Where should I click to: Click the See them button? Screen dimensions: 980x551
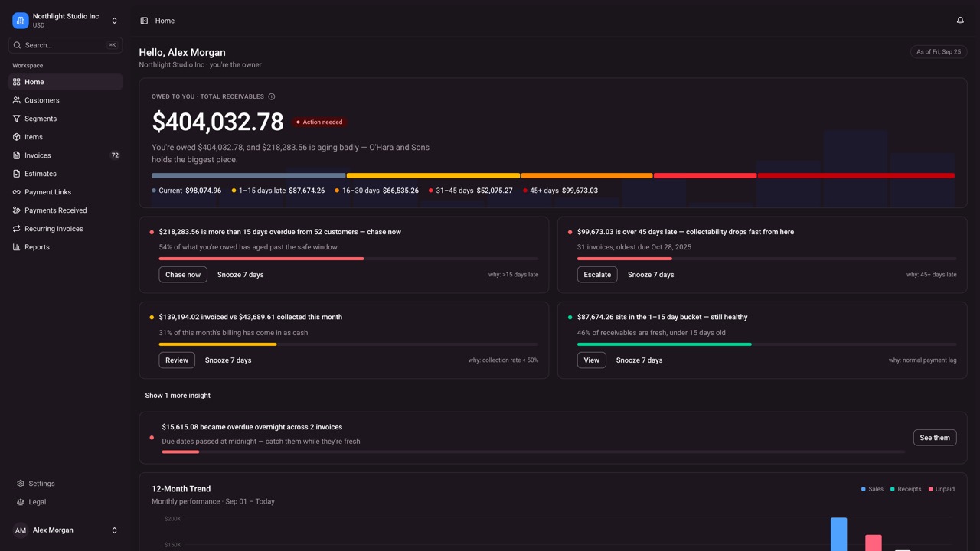click(935, 438)
